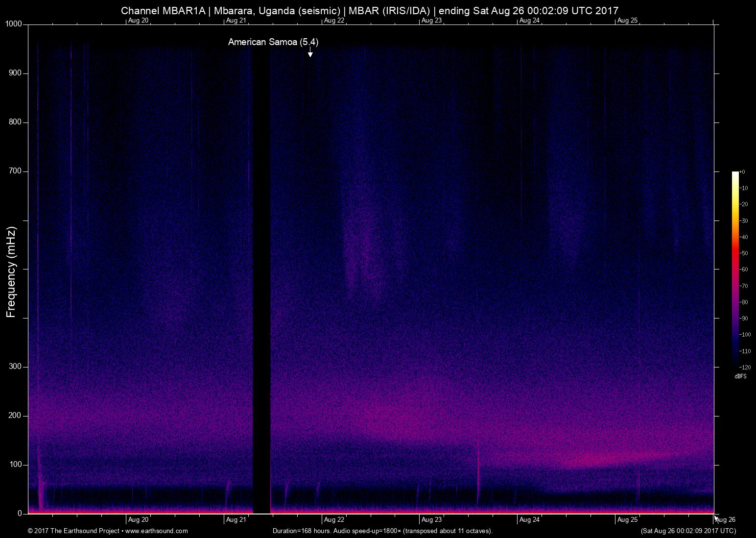Click the color scale bar near -50 dBFS
The width and height of the screenshot is (756, 538).
point(735,253)
